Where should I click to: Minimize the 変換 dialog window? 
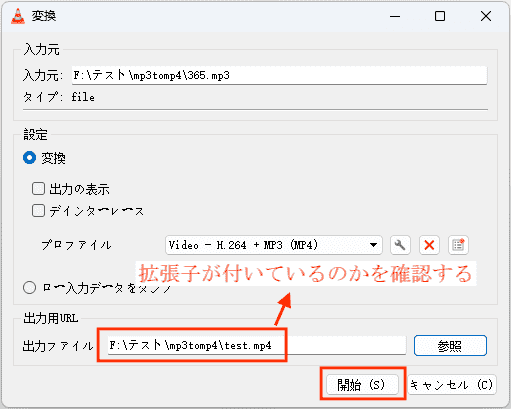[395, 16]
